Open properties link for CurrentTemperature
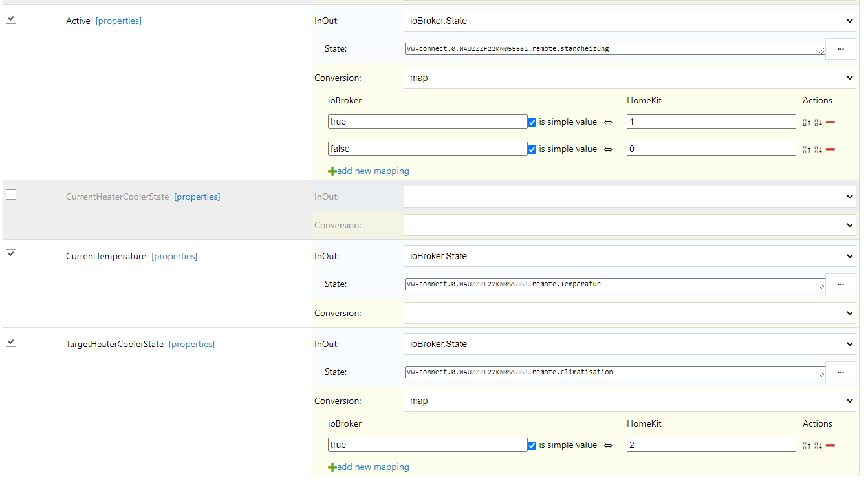Image resolution: width=868 pixels, height=490 pixels. coord(174,257)
